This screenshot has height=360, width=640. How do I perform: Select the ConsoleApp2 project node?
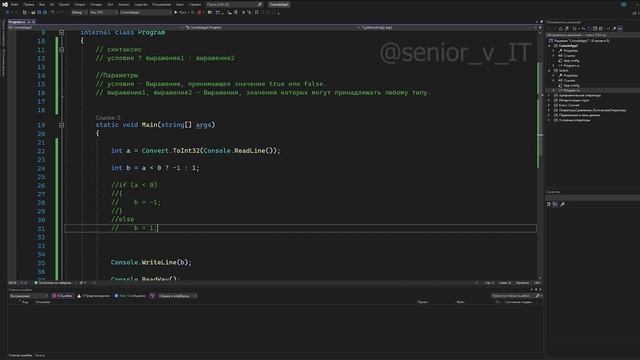point(569,46)
